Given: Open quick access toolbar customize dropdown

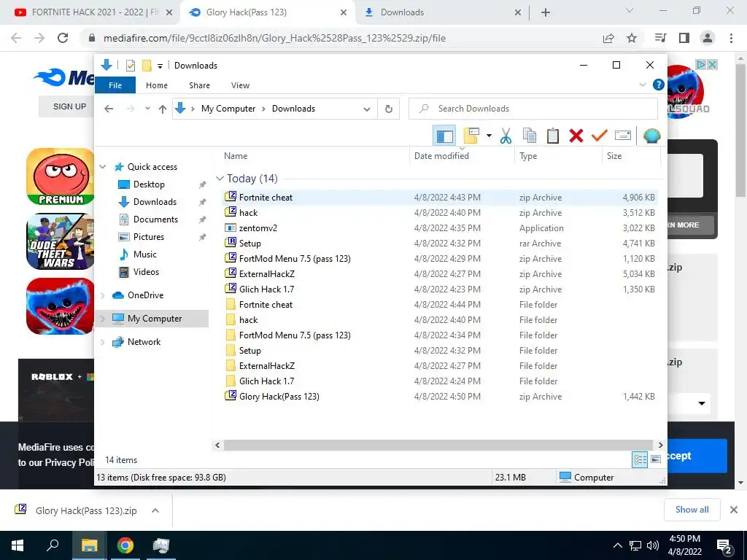Looking at the screenshot, I should [160, 66].
